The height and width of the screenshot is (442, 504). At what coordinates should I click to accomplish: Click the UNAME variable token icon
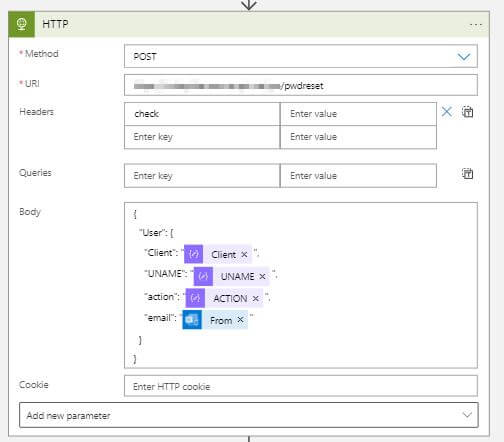tap(203, 276)
